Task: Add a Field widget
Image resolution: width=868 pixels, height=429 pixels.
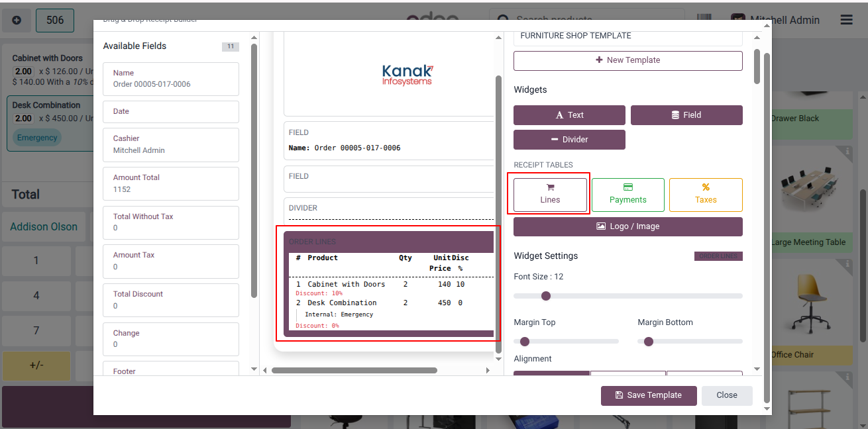Action: click(686, 115)
